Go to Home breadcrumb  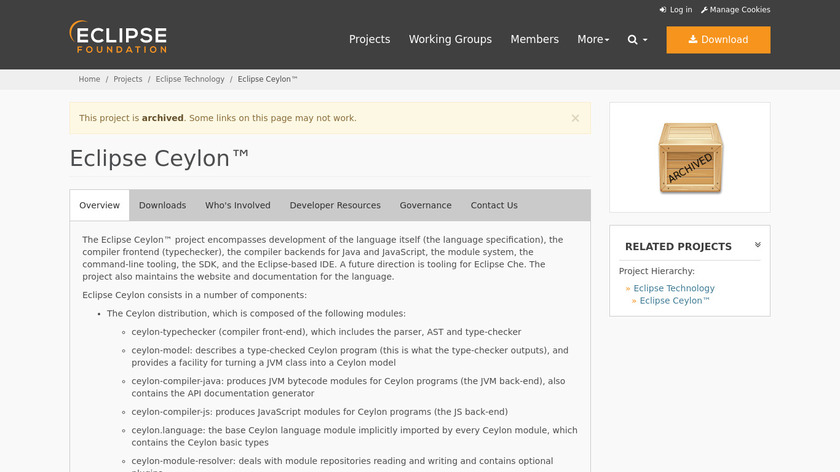click(89, 79)
